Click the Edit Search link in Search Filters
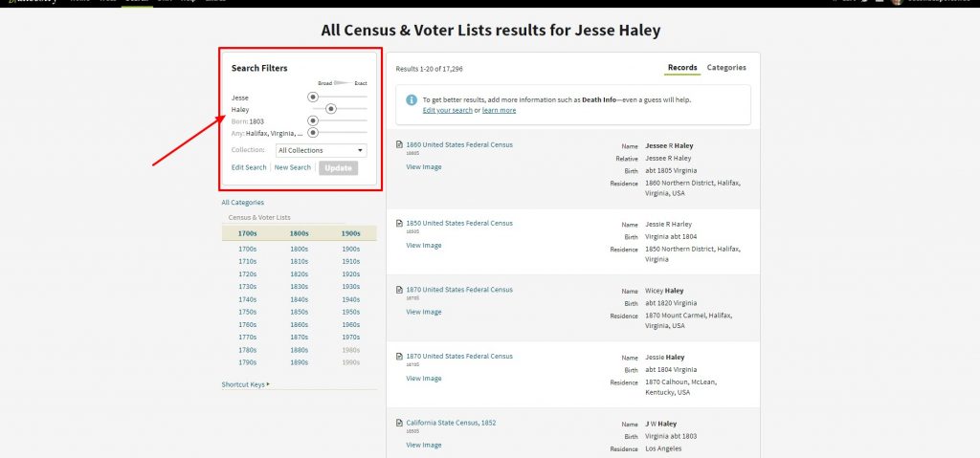The image size is (980, 458). point(249,167)
